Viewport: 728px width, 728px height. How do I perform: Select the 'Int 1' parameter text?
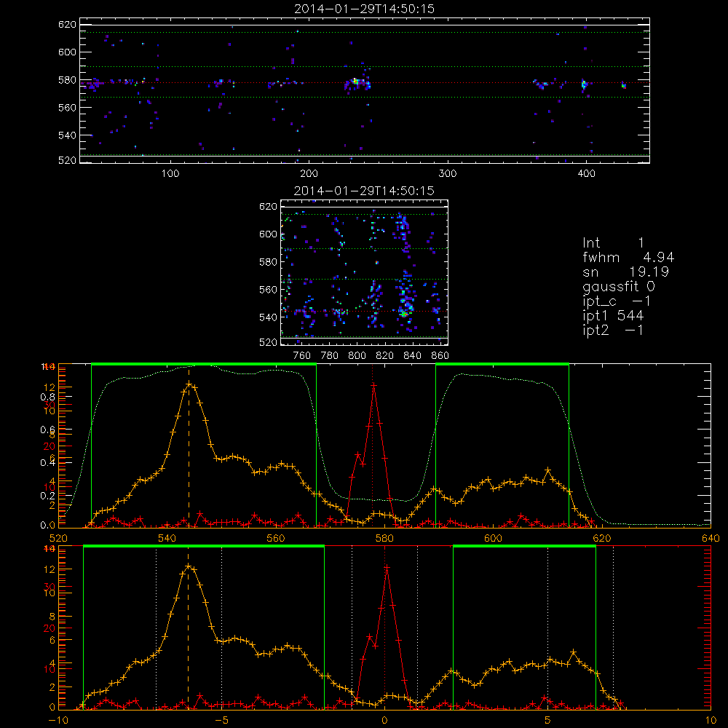coord(613,243)
